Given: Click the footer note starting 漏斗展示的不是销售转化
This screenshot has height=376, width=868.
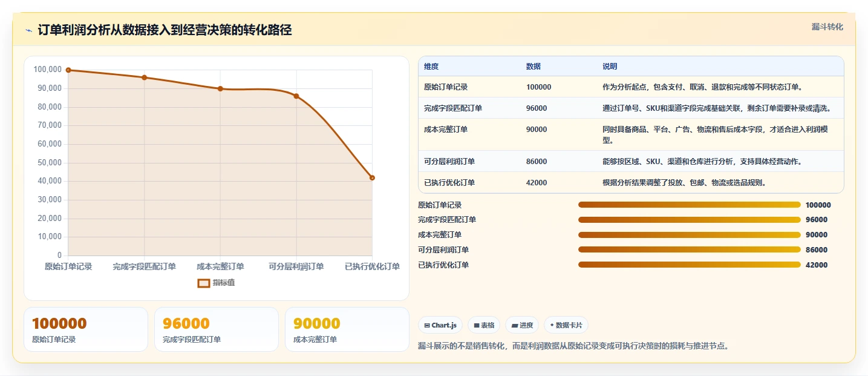Looking at the screenshot, I should click(573, 346).
